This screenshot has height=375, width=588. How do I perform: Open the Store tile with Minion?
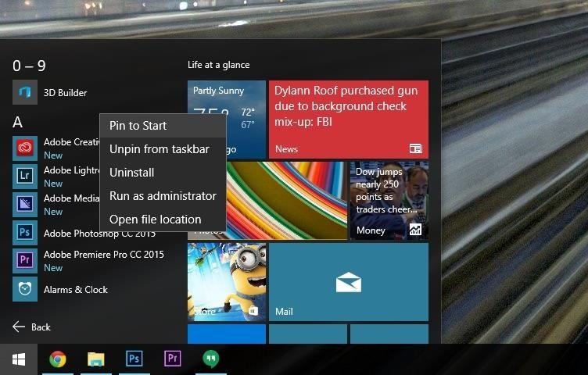point(227,282)
